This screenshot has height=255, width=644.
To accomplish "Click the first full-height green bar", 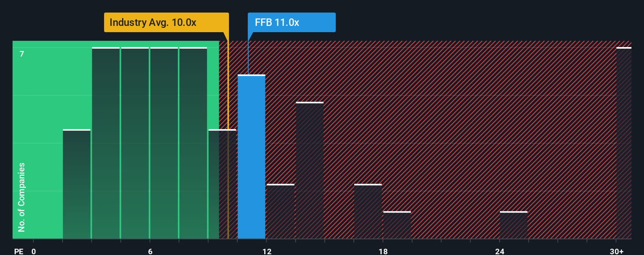I will click(x=106, y=143).
